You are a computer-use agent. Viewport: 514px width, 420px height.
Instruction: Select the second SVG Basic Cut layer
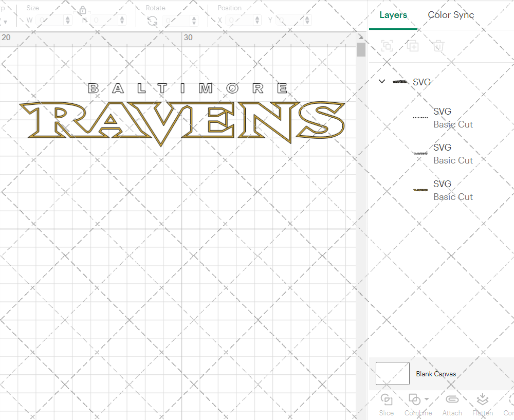coord(443,154)
